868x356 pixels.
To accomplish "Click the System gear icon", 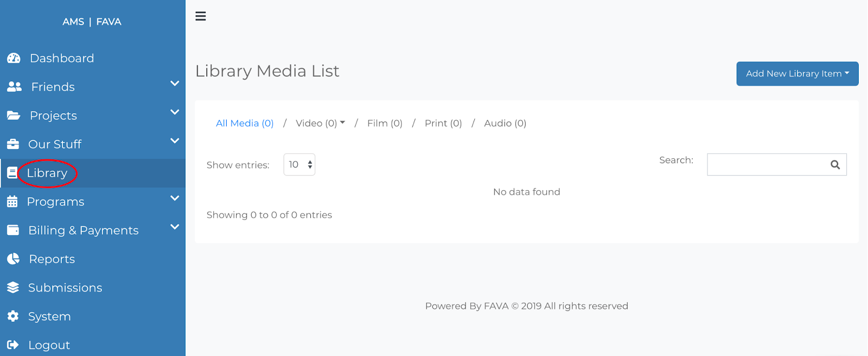I will [x=13, y=316].
